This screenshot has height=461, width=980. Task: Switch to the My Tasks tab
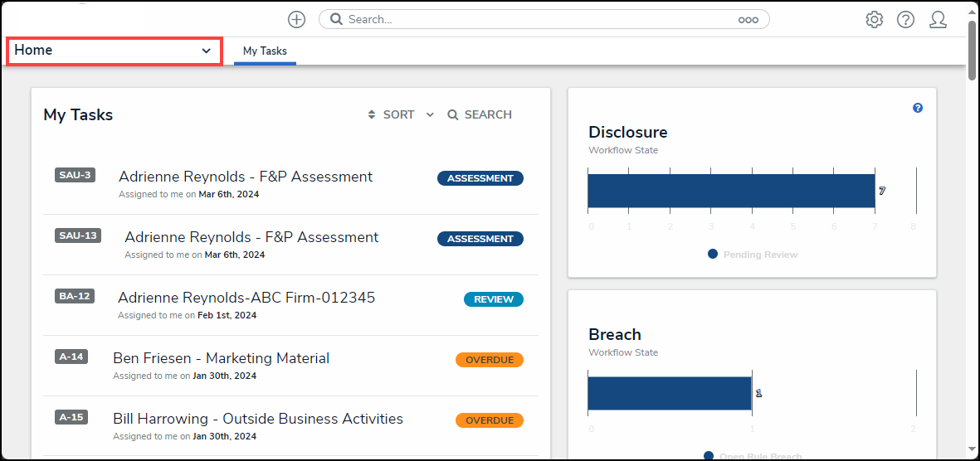(x=265, y=51)
